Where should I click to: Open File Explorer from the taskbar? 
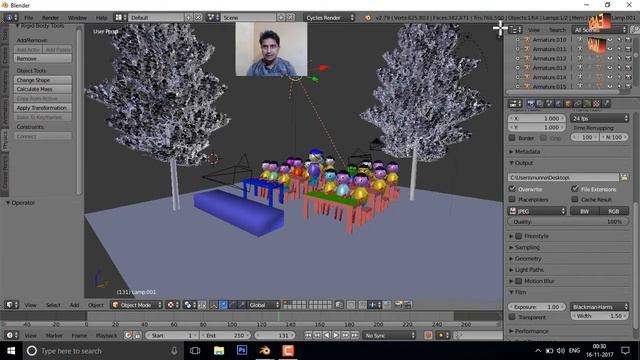(x=219, y=351)
